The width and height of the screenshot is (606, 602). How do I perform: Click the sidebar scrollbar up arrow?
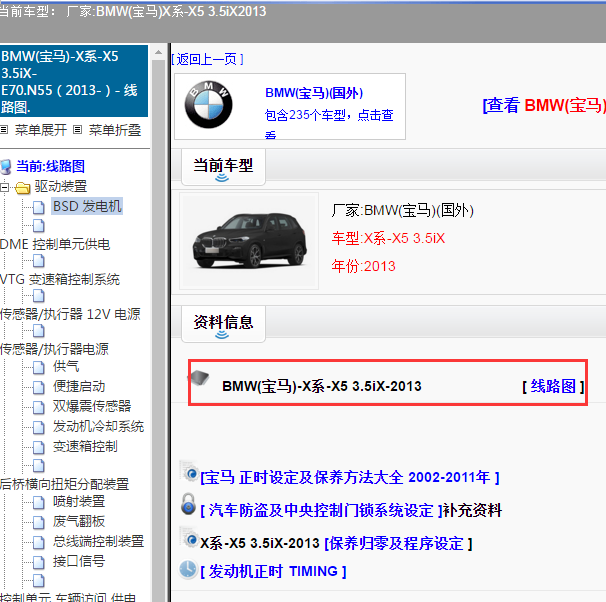158,52
